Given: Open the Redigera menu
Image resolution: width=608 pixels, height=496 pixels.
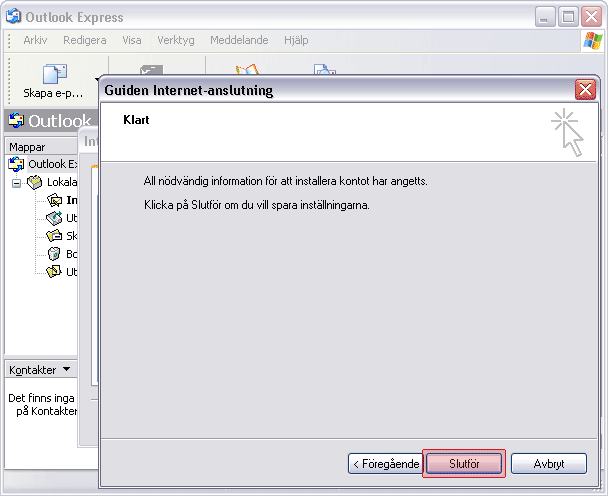Looking at the screenshot, I should [x=84, y=41].
